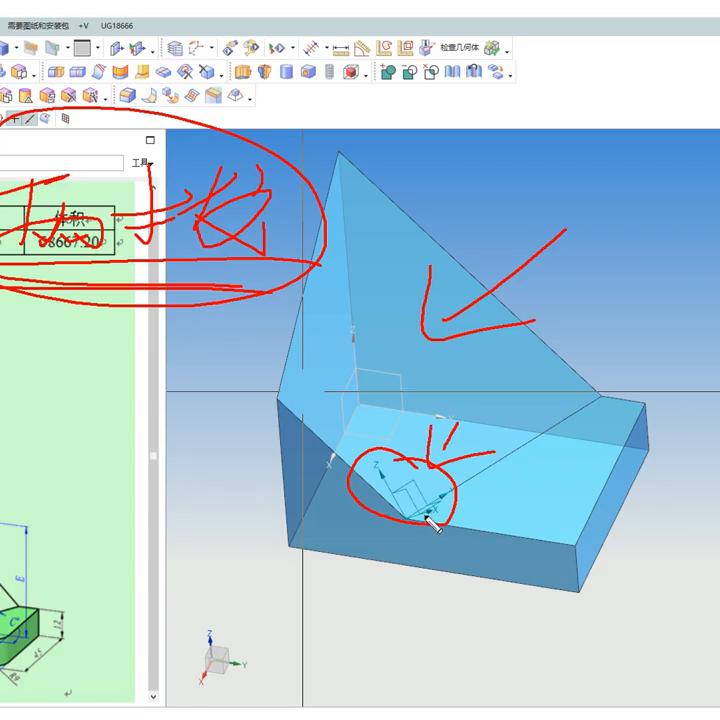The width and height of the screenshot is (720, 720).
Task: Maximize the side panel with square icon
Action: pyautogui.click(x=150, y=140)
